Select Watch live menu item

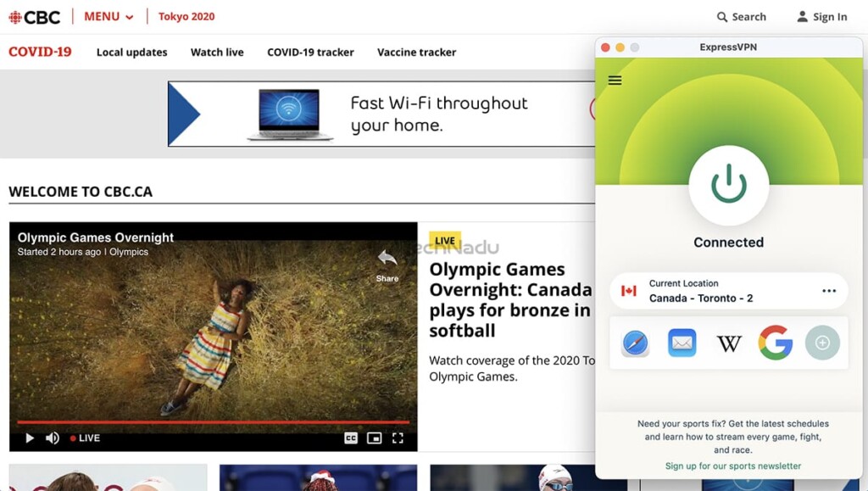(x=217, y=52)
